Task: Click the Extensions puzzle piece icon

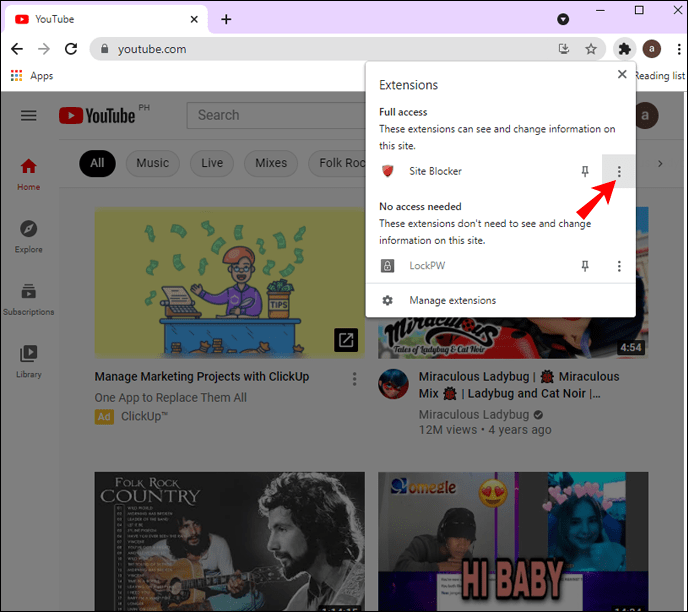Action: click(624, 49)
